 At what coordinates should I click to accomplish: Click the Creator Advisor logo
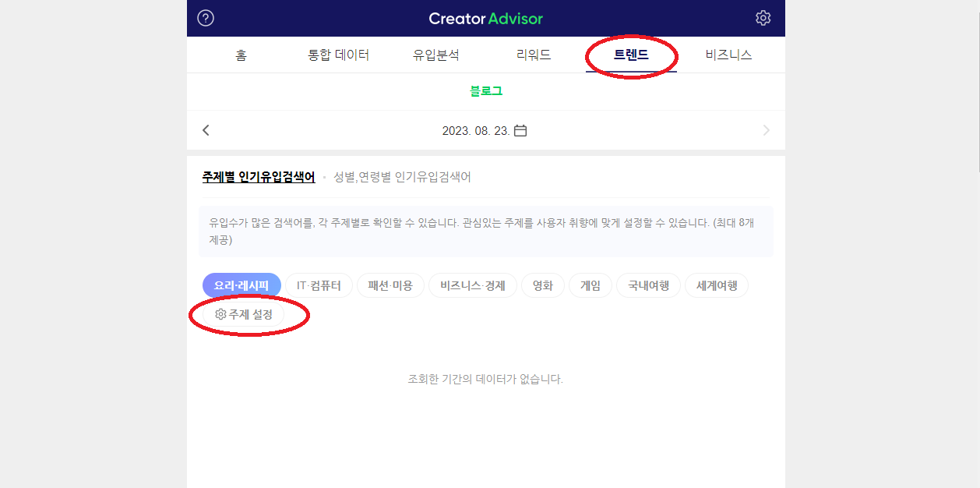pos(485,18)
